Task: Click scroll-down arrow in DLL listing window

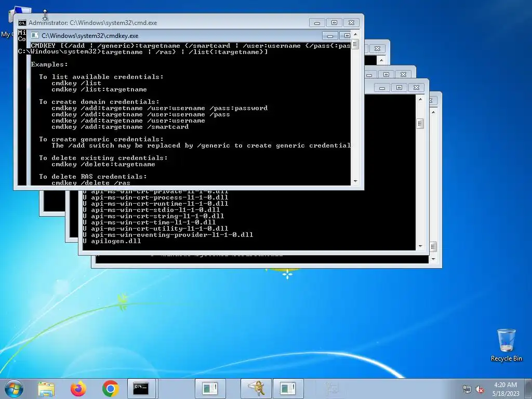Action: tap(420, 246)
